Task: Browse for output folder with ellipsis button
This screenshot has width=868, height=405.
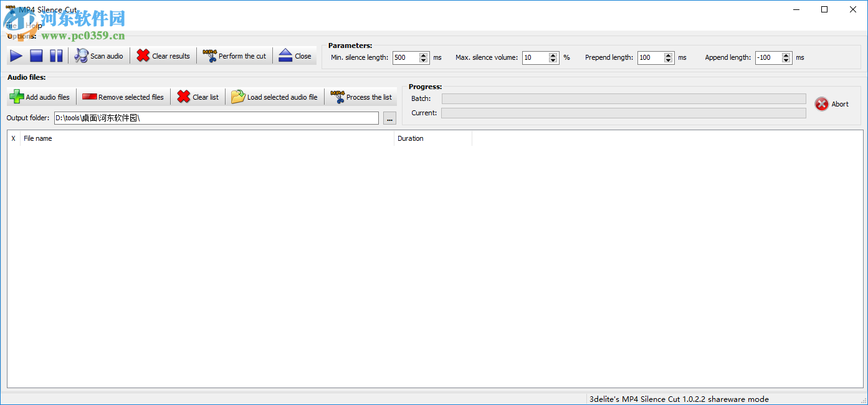Action: 389,118
